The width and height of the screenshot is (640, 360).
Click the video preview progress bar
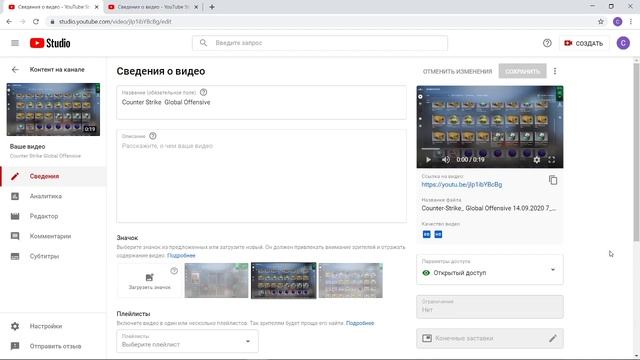(490, 149)
